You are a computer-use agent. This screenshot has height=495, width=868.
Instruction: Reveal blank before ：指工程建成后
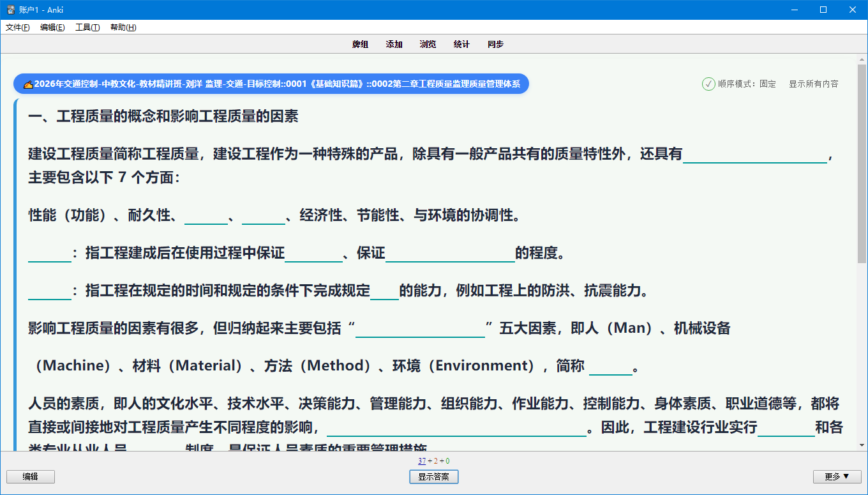tap(50, 253)
